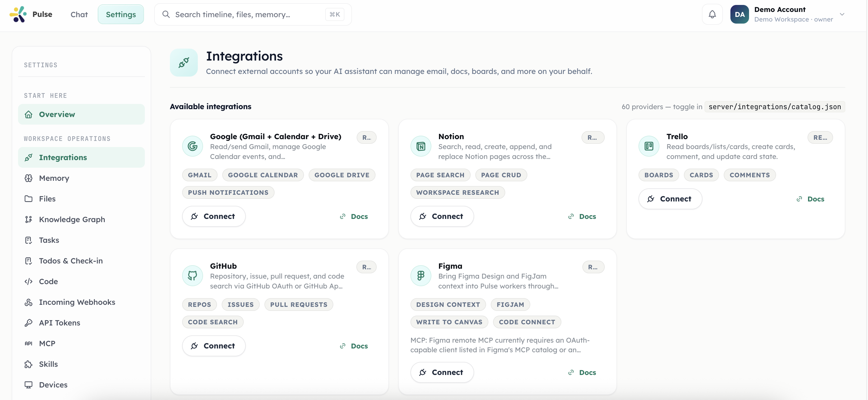Click the Code brackets icon
This screenshot has height=400, width=868.
click(x=28, y=281)
